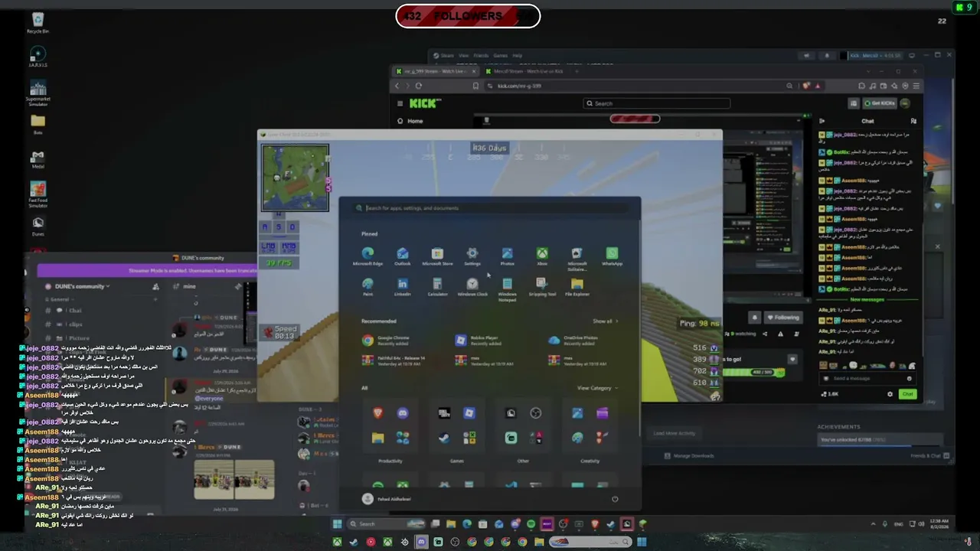
Task: Click the Windows Start button on taskbar
Action: click(x=337, y=524)
